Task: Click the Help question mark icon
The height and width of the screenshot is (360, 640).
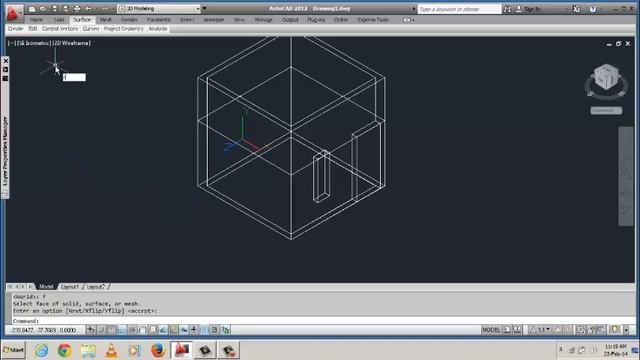Action: (593, 9)
